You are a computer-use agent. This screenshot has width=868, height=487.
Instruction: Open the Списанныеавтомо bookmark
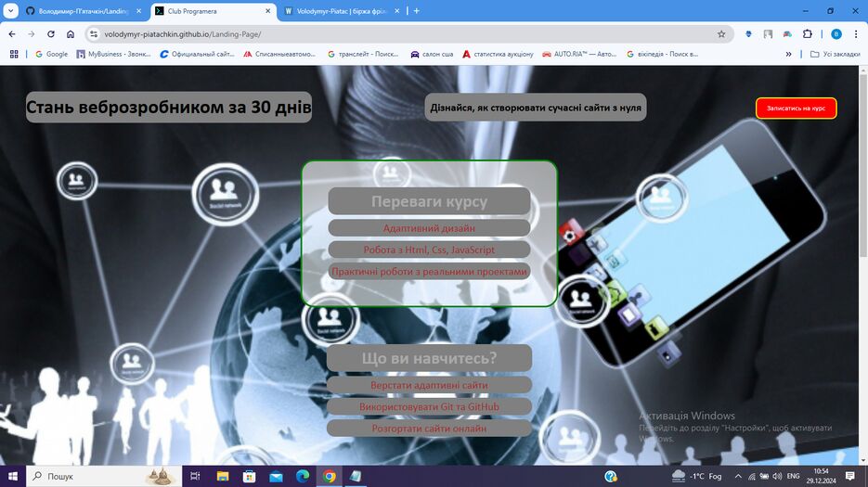click(279, 54)
